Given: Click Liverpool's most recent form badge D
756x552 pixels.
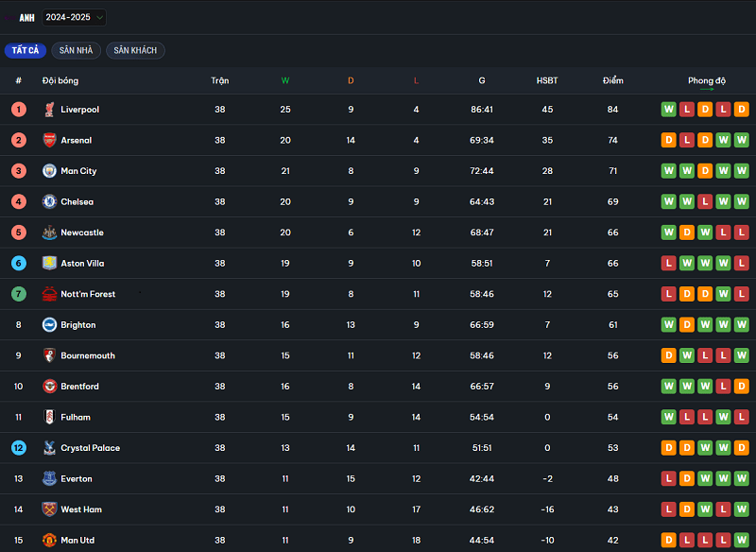Looking at the screenshot, I should pos(741,110).
